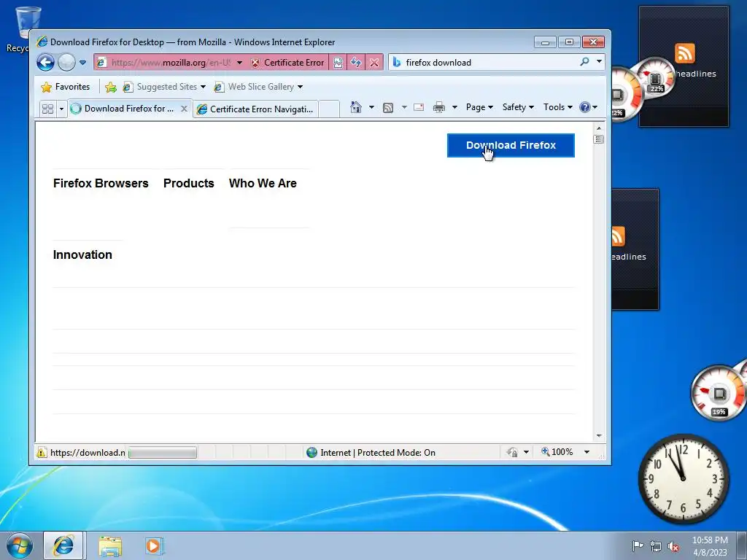Click Internet Protected Mode On zone
This screenshot has width=747, height=560.
371,452
